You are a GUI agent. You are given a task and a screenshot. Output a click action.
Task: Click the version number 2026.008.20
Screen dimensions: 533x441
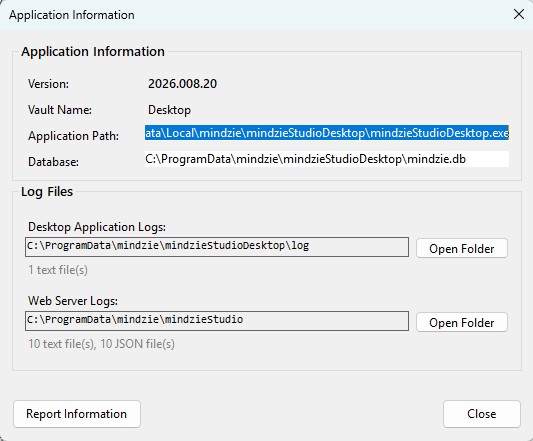(182, 84)
